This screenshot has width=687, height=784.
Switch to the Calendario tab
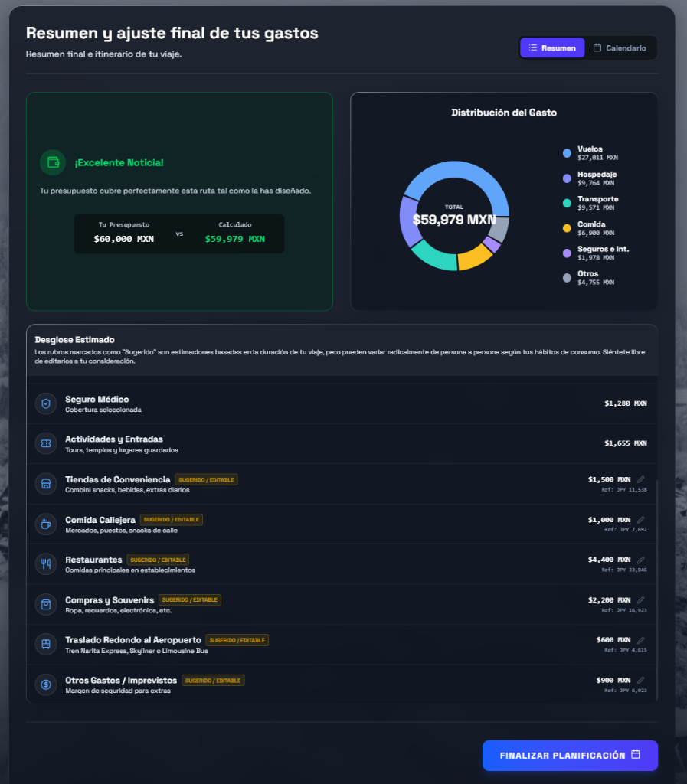pos(620,48)
